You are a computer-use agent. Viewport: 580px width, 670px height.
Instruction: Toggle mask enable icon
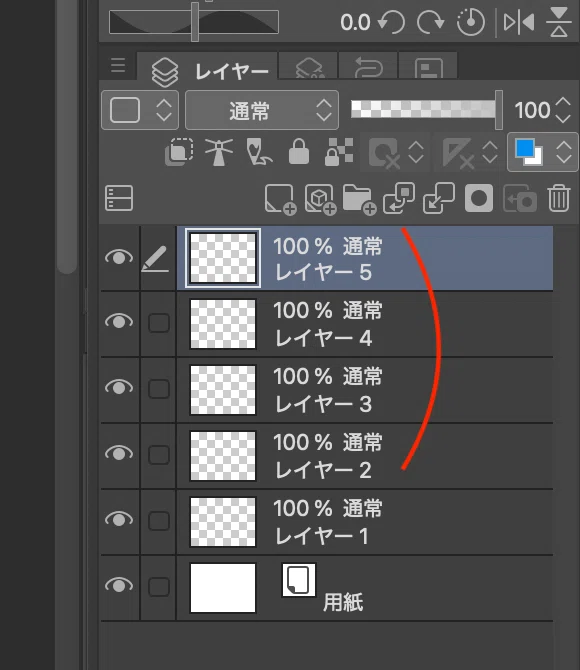[385, 153]
